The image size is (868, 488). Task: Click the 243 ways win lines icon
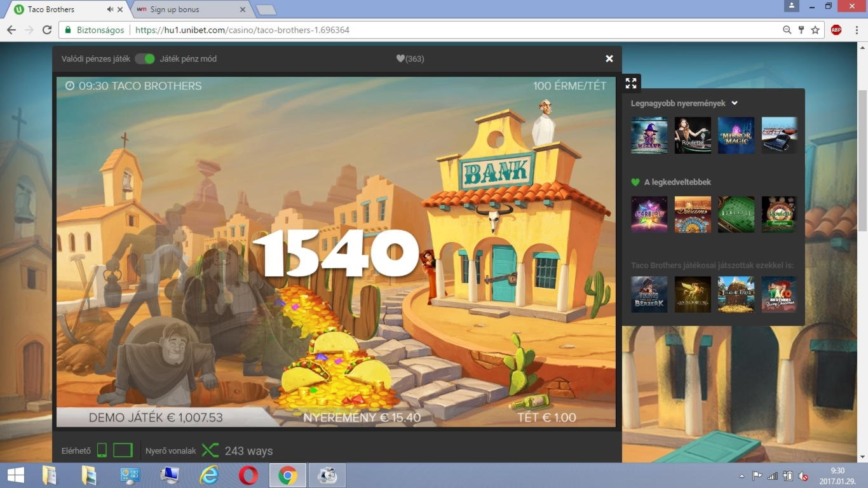[210, 451]
